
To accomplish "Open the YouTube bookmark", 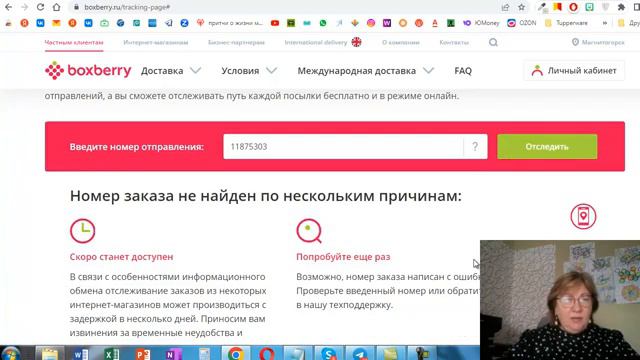I will 275,23.
